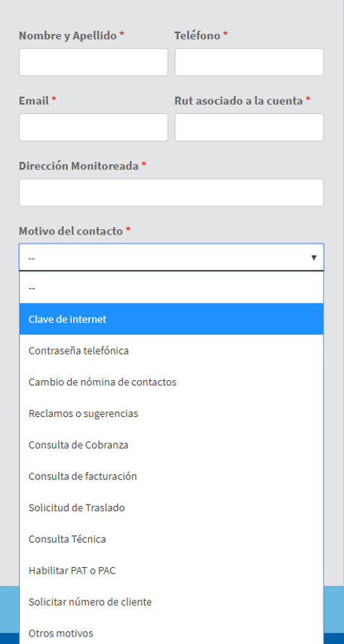Select "Consulta de facturación" entry
The height and width of the screenshot is (644, 344).
(171, 477)
